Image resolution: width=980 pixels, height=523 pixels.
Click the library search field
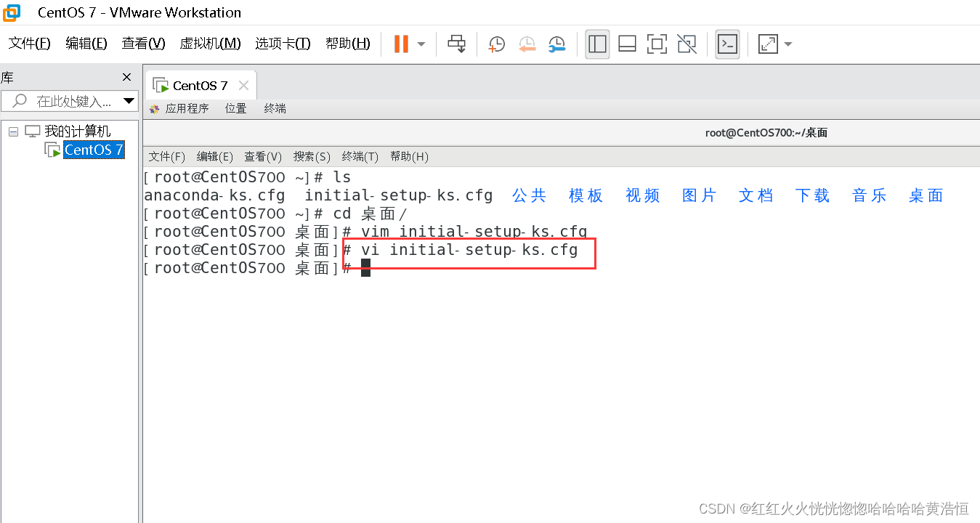point(69,101)
